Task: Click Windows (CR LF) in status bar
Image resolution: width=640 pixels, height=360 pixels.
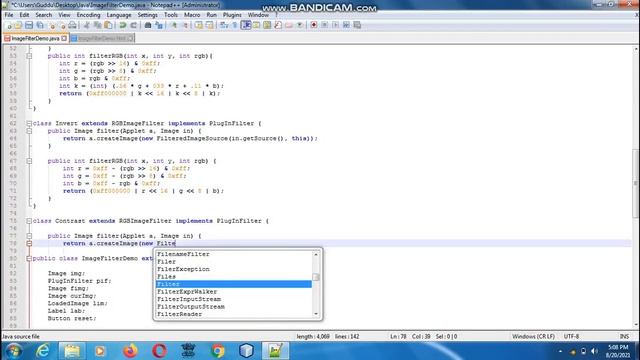Action: pos(533,336)
